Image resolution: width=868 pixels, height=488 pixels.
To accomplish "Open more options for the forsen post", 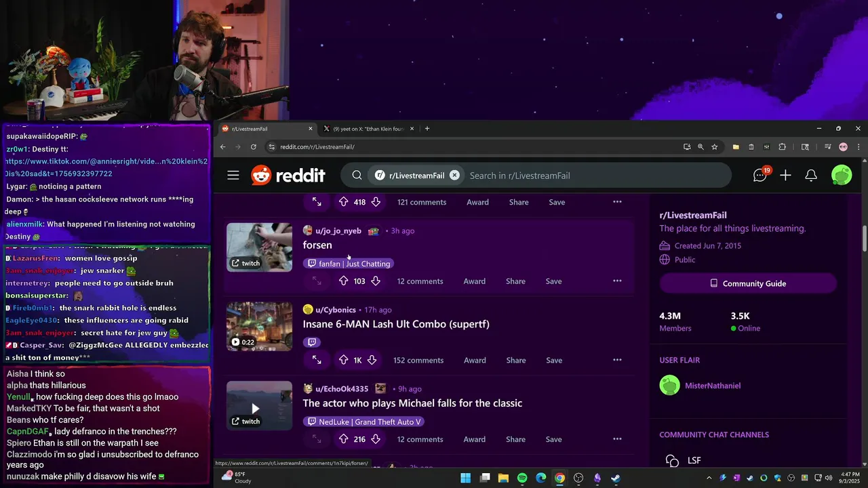I will (x=617, y=281).
